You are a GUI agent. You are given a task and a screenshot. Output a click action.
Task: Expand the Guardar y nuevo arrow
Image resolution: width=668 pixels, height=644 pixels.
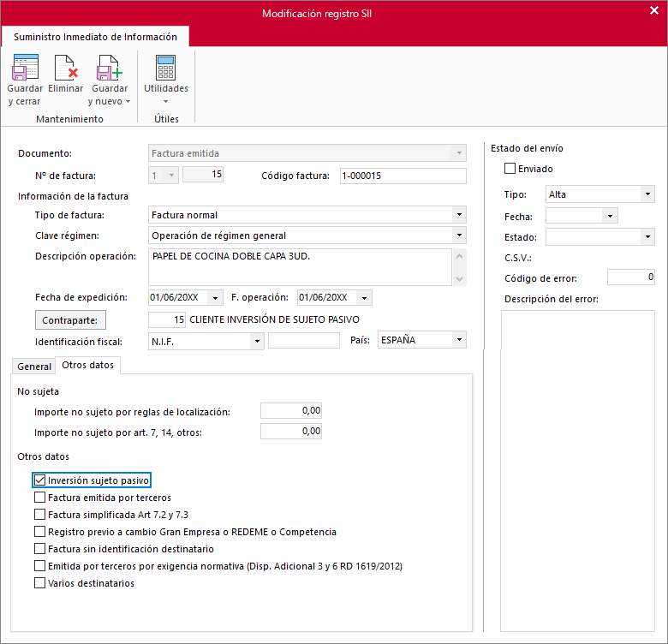click(128, 102)
